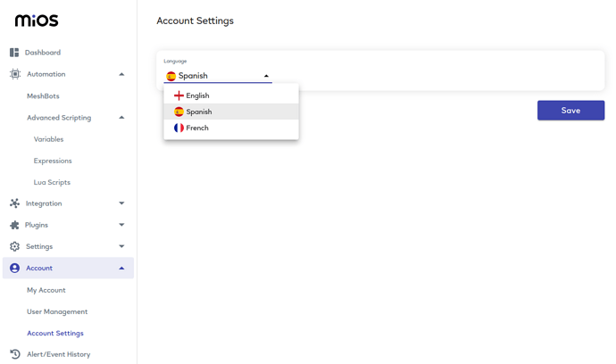616x364 pixels.
Task: Open the MeshBots page
Action: [43, 96]
